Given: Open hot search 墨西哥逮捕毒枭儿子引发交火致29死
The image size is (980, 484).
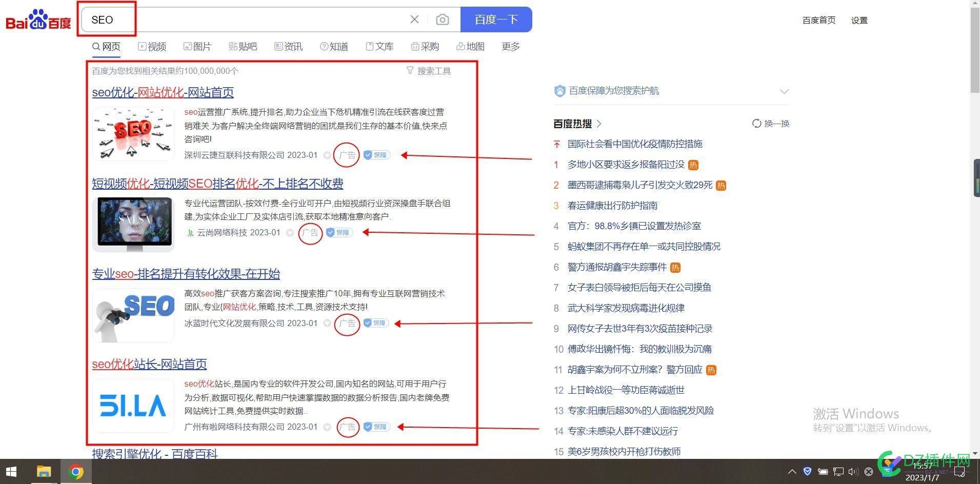Looking at the screenshot, I should (640, 185).
